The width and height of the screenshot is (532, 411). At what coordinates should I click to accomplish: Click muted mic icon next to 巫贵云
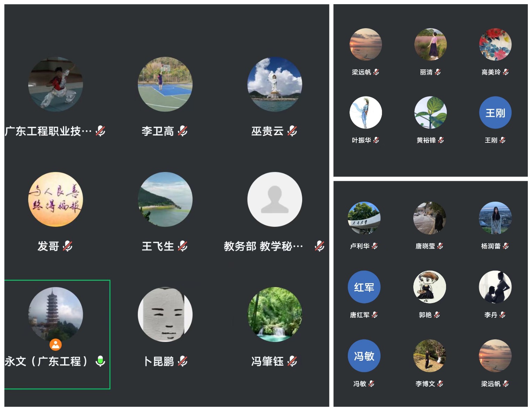pyautogui.click(x=292, y=131)
